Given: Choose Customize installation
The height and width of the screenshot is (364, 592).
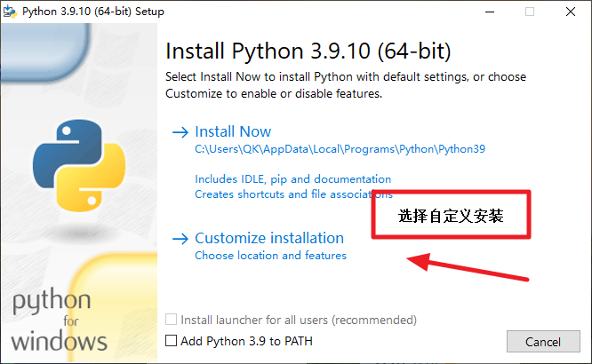Looking at the screenshot, I should click(x=269, y=239).
